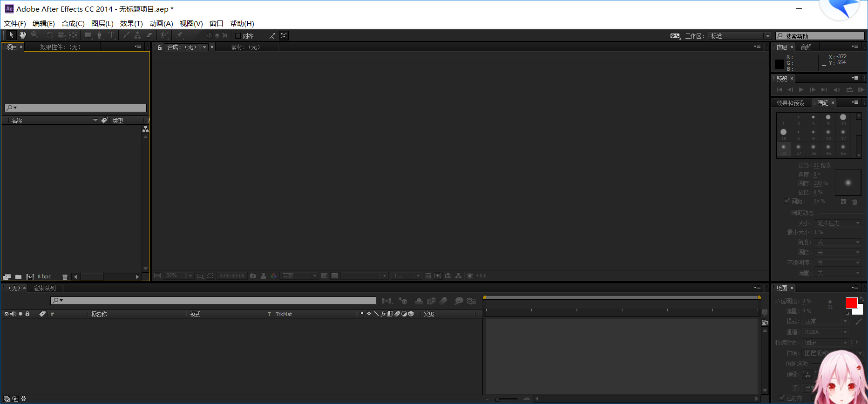The width and height of the screenshot is (868, 404).
Task: Select the Horizontal Type tool
Action: coord(111,35)
